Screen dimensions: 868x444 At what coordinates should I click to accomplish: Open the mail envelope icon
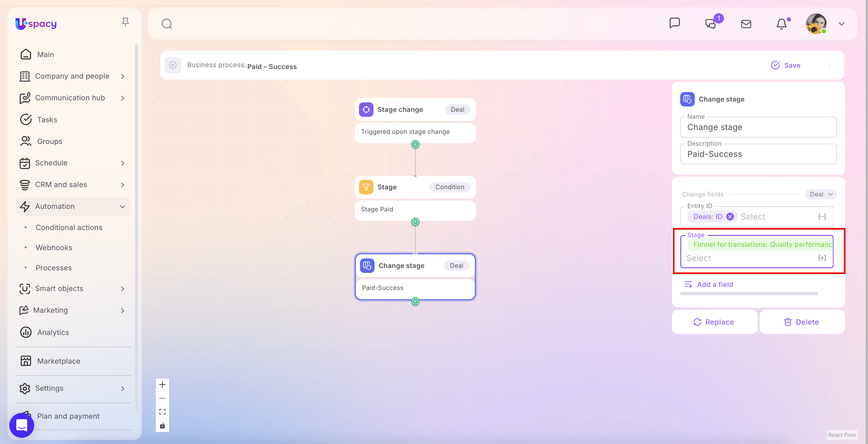746,24
